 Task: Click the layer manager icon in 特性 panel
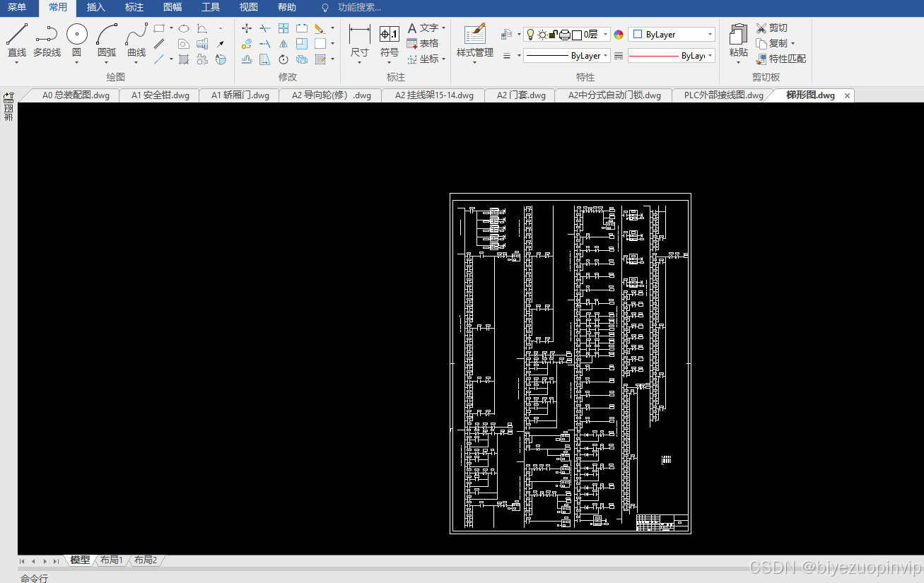point(506,35)
